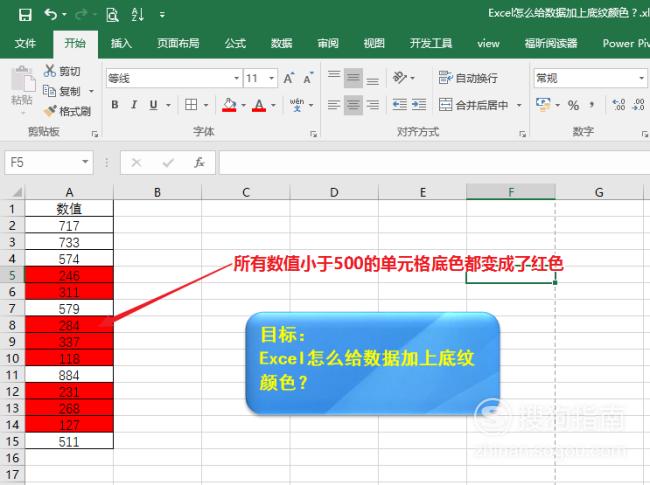Toggle Bold formatting
650x485 pixels.
(115, 105)
